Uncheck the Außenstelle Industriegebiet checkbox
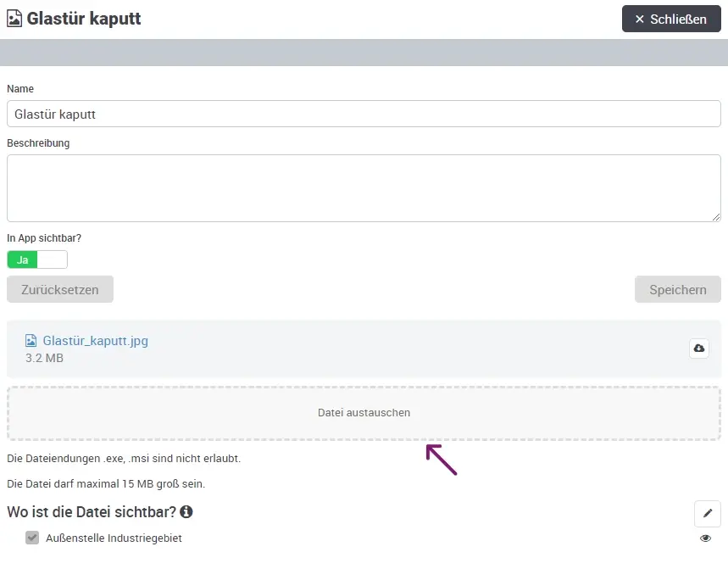The width and height of the screenshot is (728, 580). [x=31, y=538]
